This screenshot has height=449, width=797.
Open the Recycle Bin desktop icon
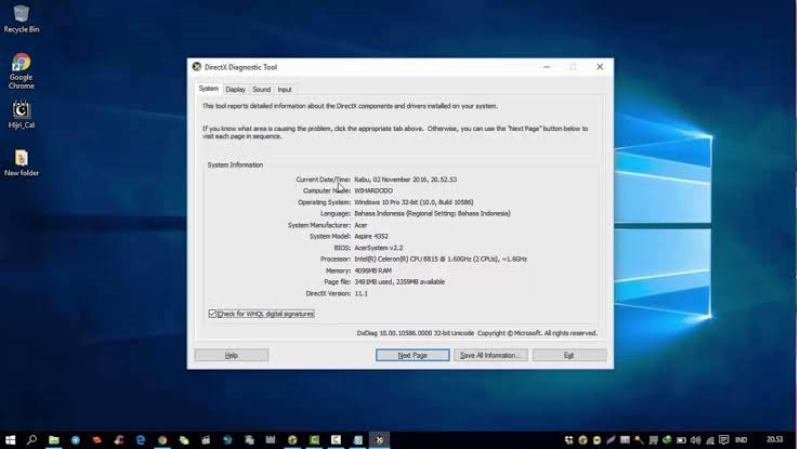(21, 18)
